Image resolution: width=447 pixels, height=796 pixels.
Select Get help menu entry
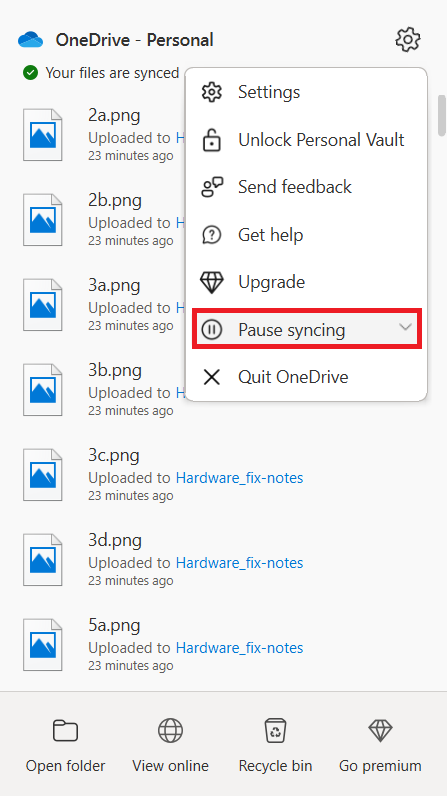point(306,235)
